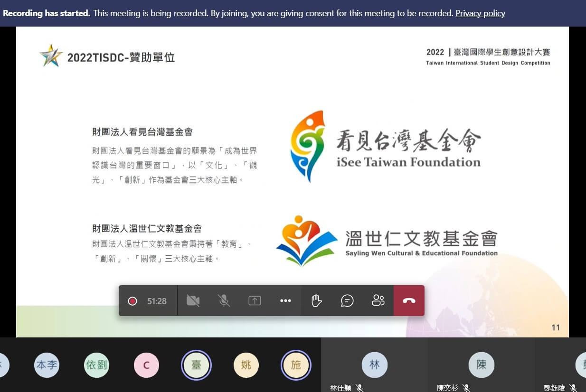The width and height of the screenshot is (586, 392).
Task: Open More actions ellipsis menu
Action: (x=285, y=301)
